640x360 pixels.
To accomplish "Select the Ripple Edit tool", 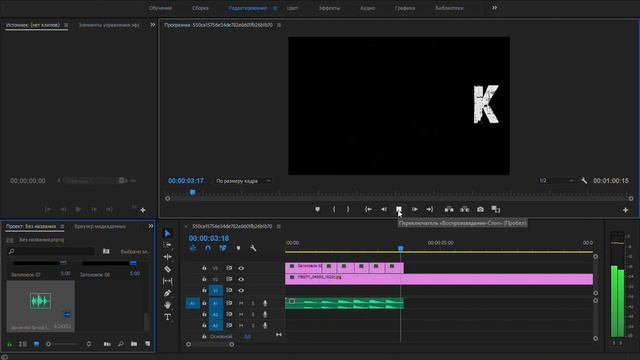I will (167, 257).
